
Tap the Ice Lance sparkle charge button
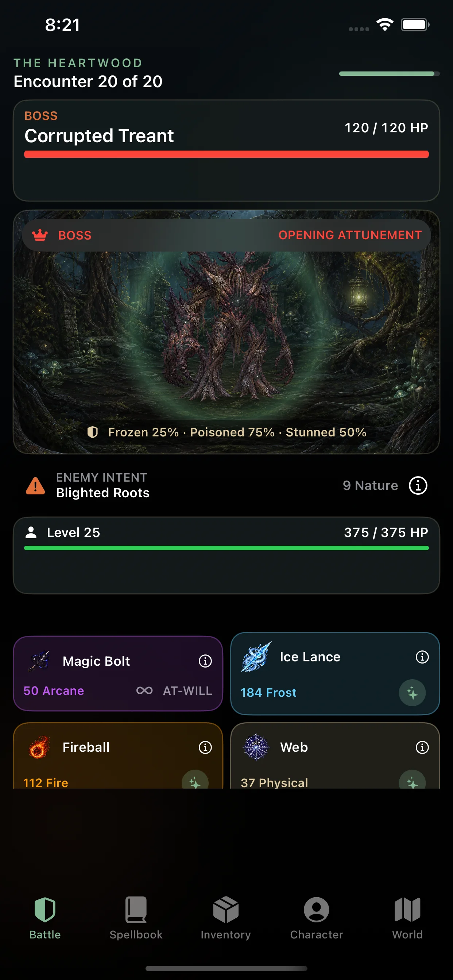point(412,693)
